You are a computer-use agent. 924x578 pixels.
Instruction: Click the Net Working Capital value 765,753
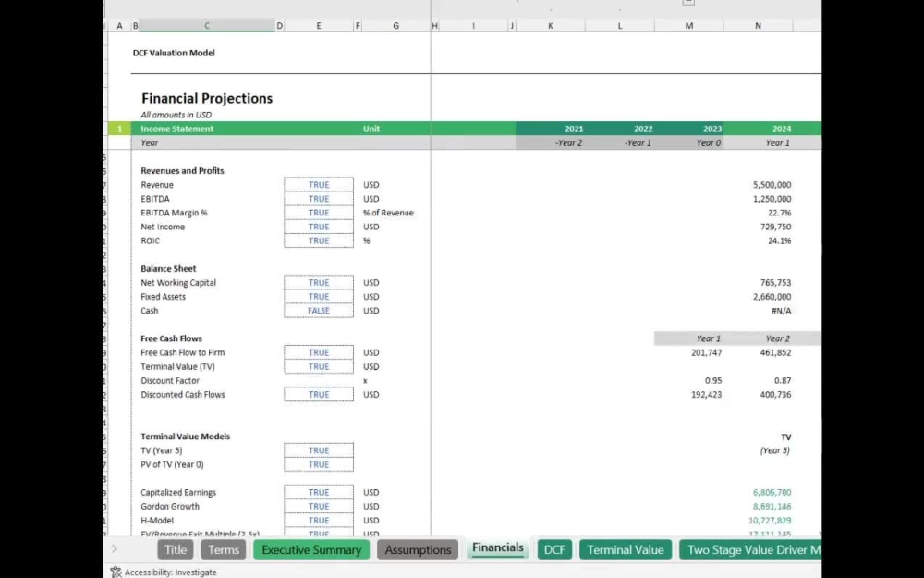pyautogui.click(x=775, y=282)
